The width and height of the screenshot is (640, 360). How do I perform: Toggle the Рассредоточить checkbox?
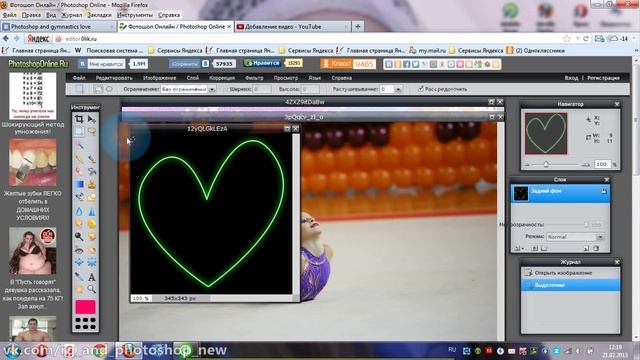tap(420, 89)
